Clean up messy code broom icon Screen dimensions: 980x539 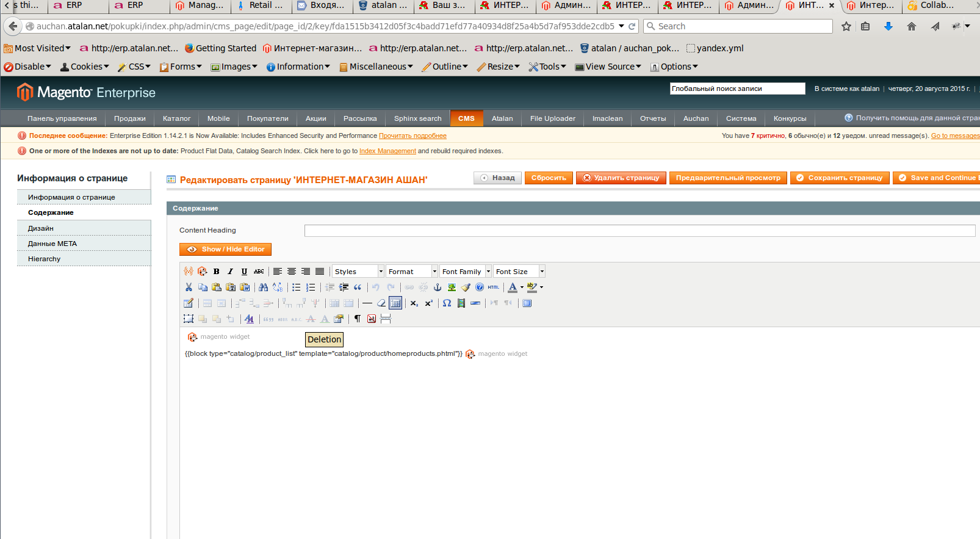pos(466,287)
